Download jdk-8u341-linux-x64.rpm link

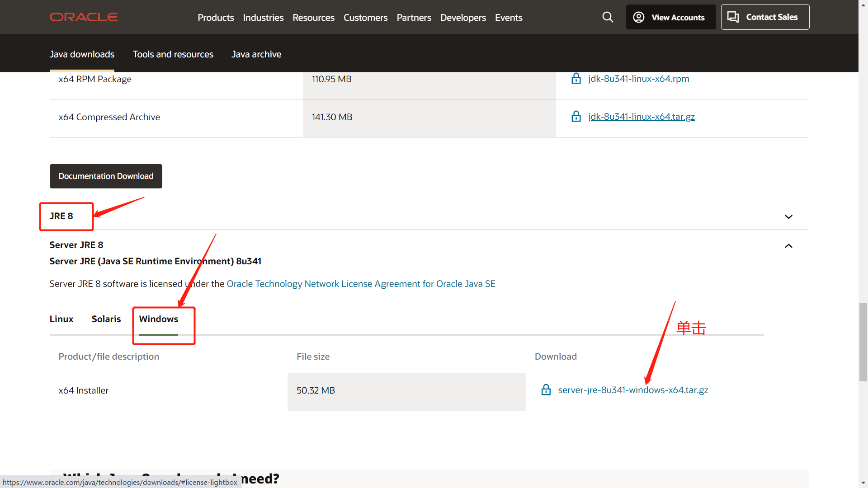pyautogui.click(x=638, y=79)
